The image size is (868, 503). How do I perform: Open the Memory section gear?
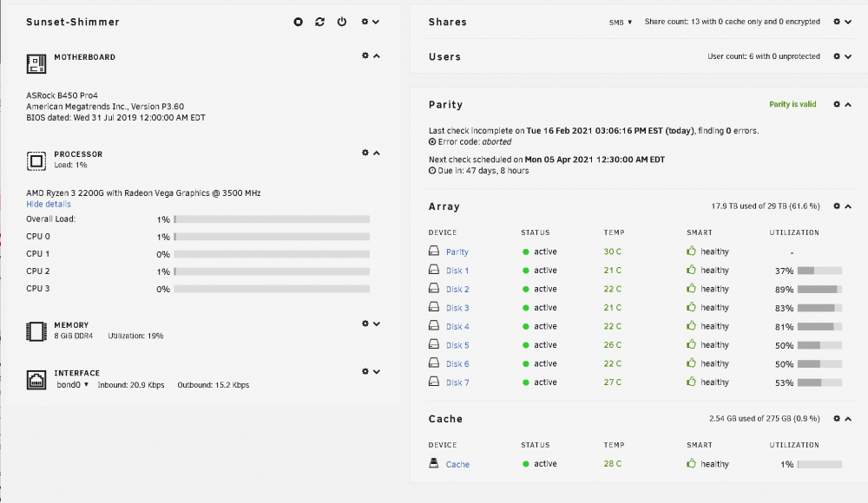coord(365,323)
